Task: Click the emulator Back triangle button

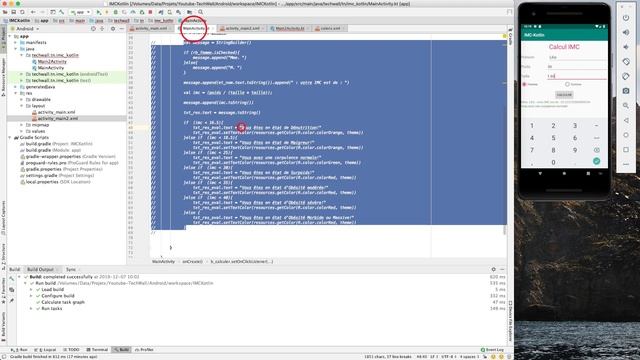Action: pyautogui.click(x=626, y=120)
